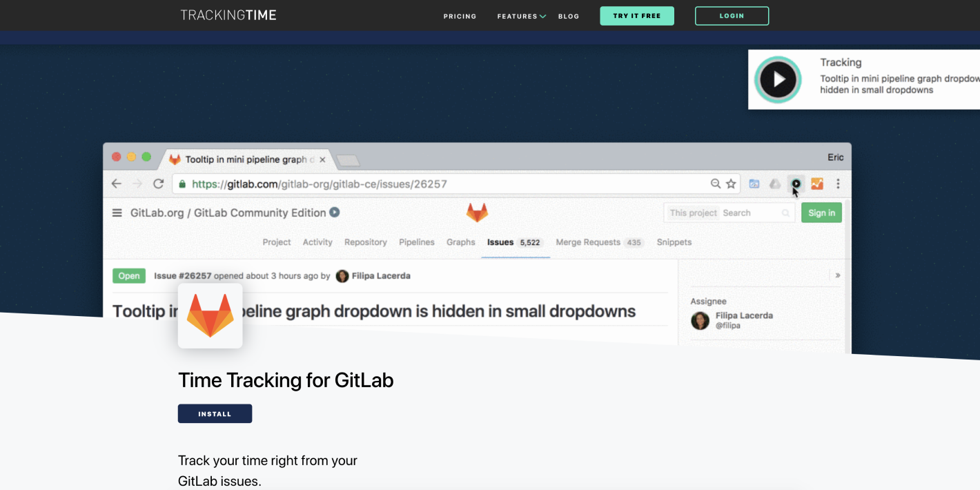Click the arrow icon beside Community Edition
The width and height of the screenshot is (980, 490).
[x=335, y=213]
